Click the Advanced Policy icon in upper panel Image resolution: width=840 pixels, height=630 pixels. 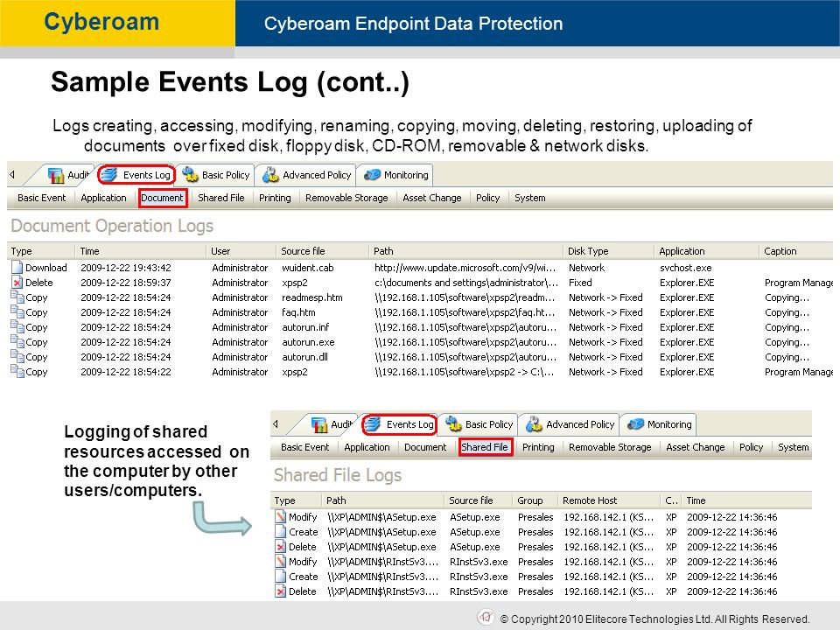pyautogui.click(x=270, y=175)
